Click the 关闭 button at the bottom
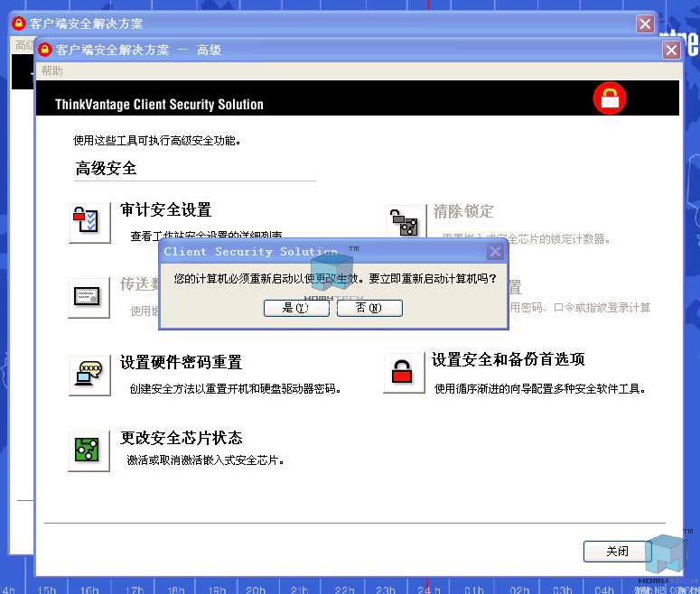The height and width of the screenshot is (594, 700). (617, 552)
